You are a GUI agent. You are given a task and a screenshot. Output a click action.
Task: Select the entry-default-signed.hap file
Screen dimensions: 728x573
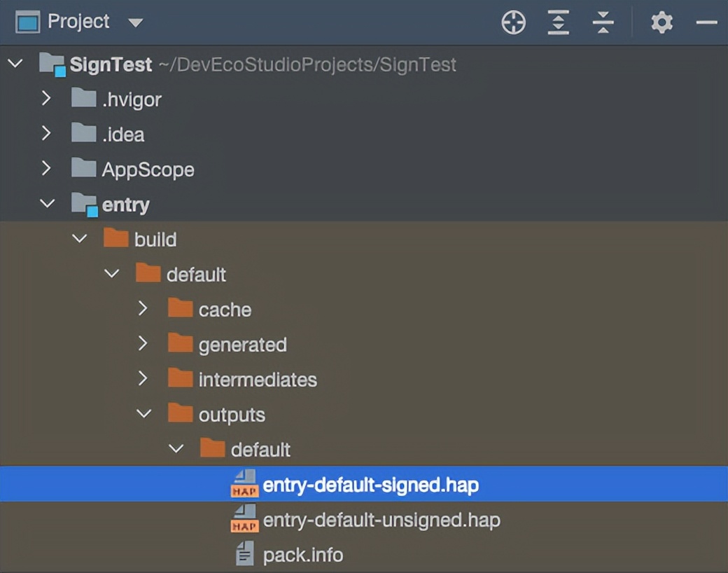click(370, 485)
